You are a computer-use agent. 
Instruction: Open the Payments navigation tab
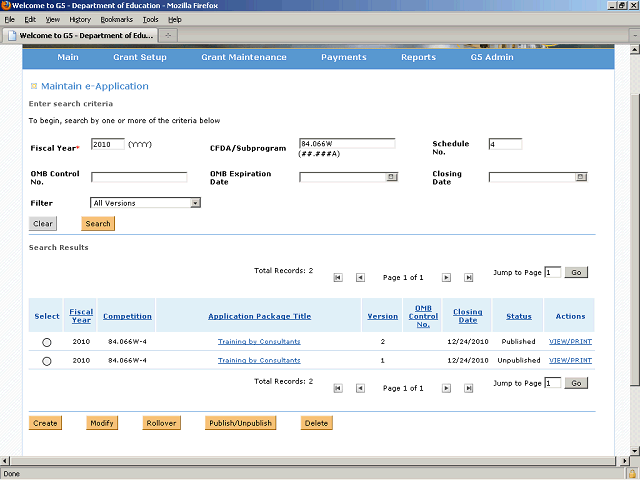(344, 57)
